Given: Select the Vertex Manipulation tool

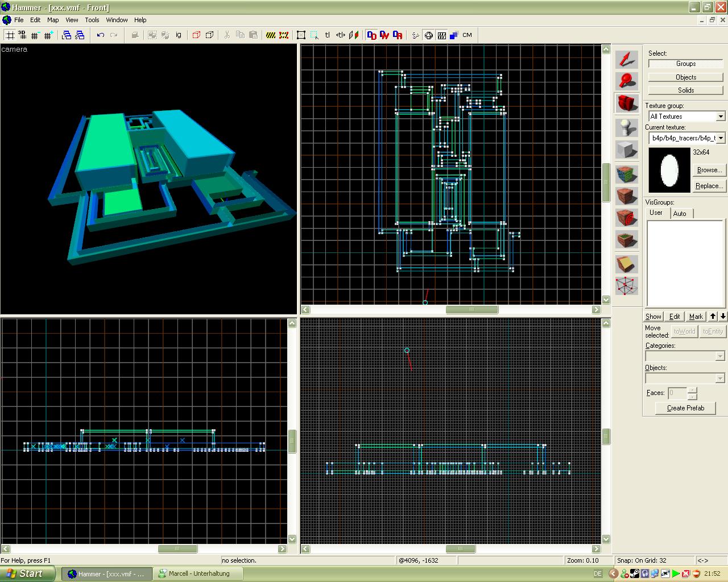Looking at the screenshot, I should click(627, 286).
